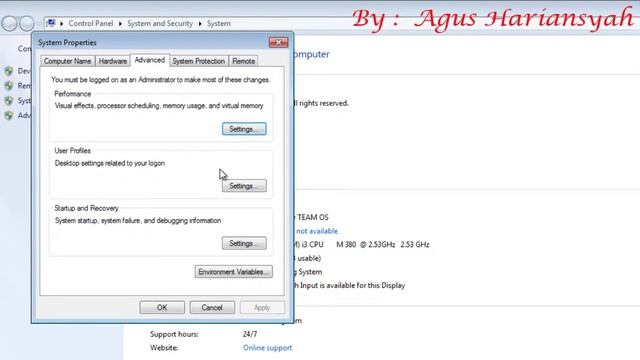Image resolution: width=640 pixels, height=360 pixels.
Task: Go back with Explorer back arrow
Action: (x=9, y=23)
